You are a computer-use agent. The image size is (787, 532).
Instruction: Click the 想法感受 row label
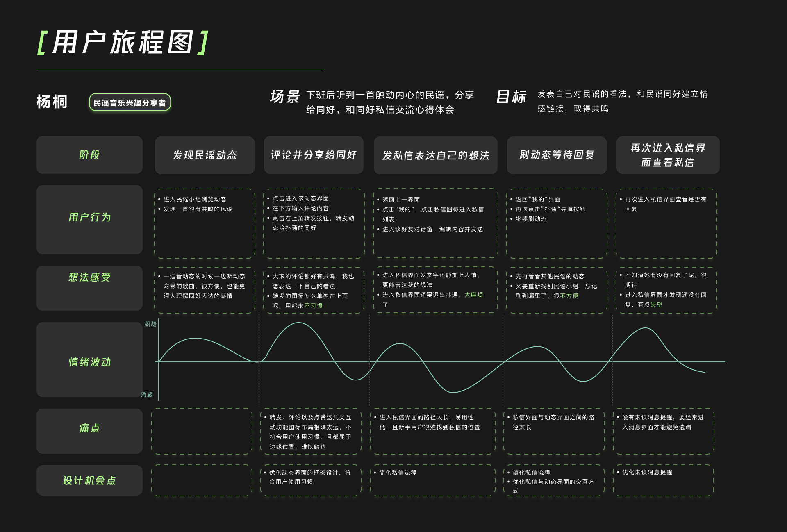click(89, 277)
